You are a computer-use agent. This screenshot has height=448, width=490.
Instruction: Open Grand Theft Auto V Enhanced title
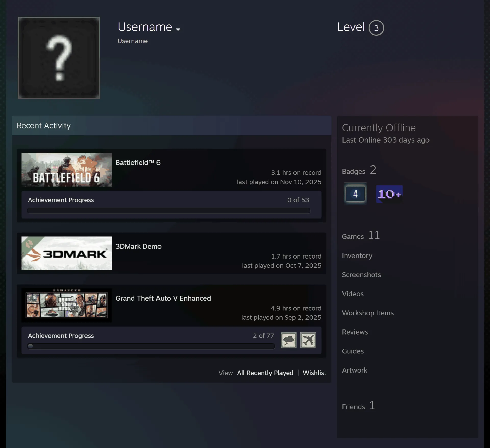point(163,298)
